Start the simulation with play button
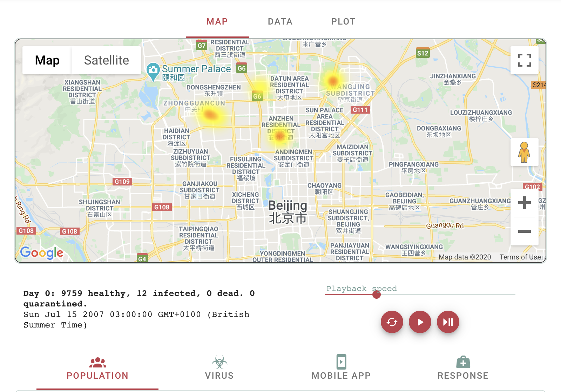Image resolution: width=561 pixels, height=392 pixels. [x=420, y=322]
